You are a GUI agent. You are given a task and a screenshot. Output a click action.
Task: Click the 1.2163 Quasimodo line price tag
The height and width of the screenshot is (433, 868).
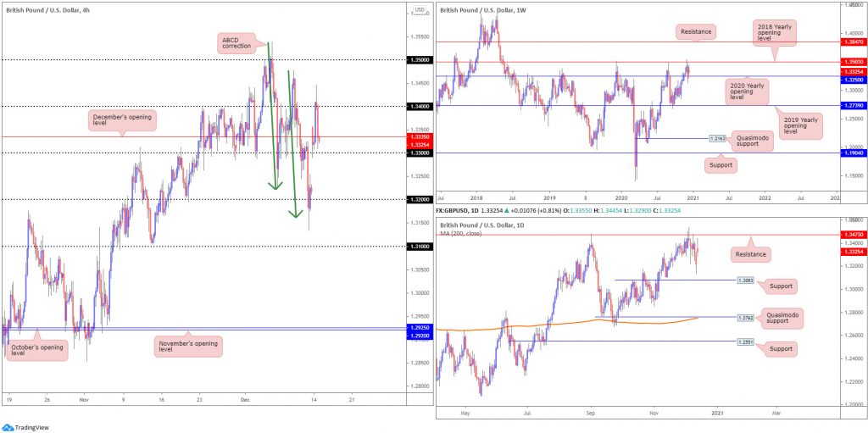717,138
